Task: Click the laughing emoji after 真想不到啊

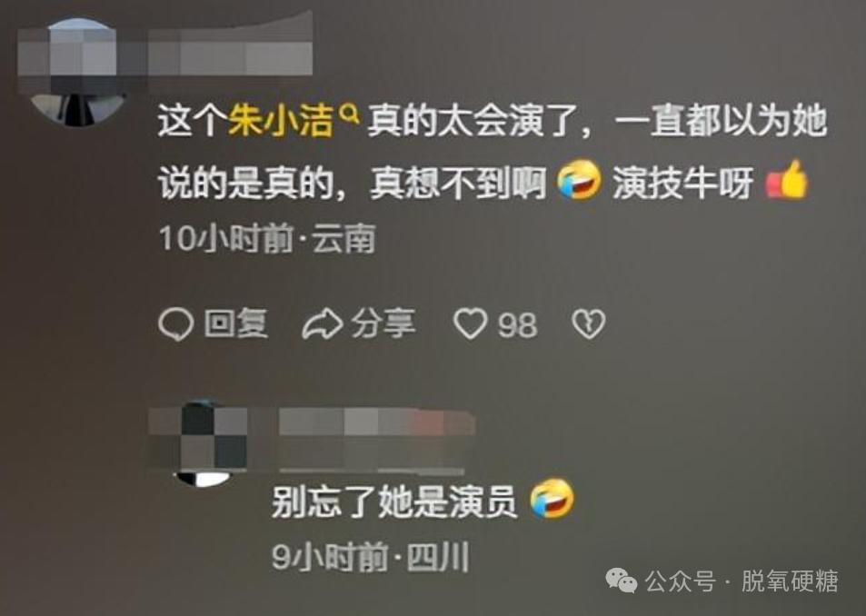Action: pos(578,180)
